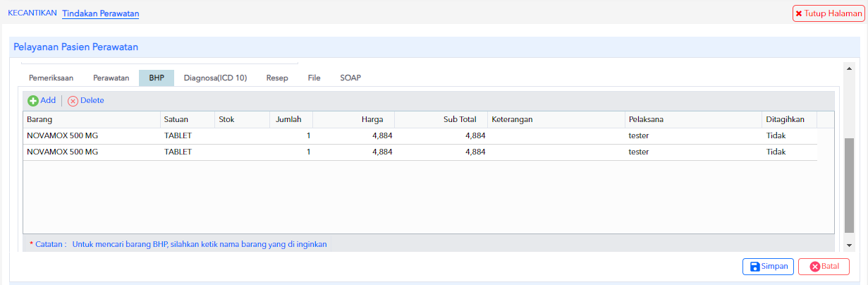Go to the Resep tab
This screenshot has width=868, height=285.
click(277, 78)
